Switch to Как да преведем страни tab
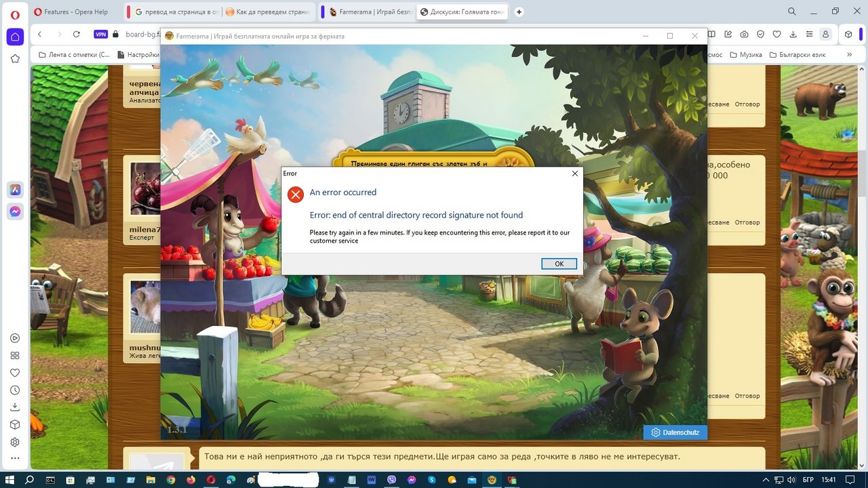This screenshot has height=488, width=868. click(x=269, y=12)
